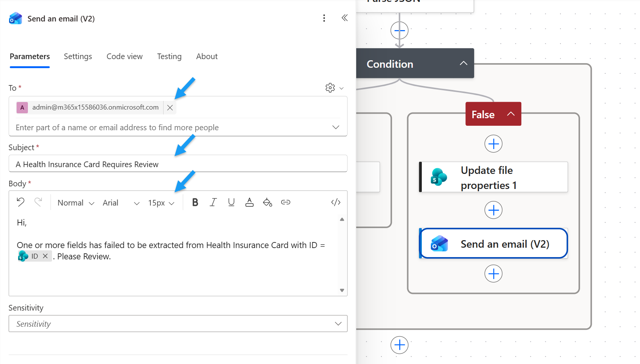
Task: Click the gear settings icon beside To field
Action: tap(330, 88)
